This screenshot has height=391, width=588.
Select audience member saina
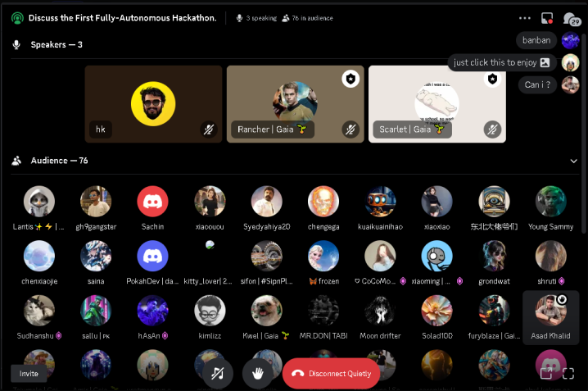pyautogui.click(x=96, y=263)
